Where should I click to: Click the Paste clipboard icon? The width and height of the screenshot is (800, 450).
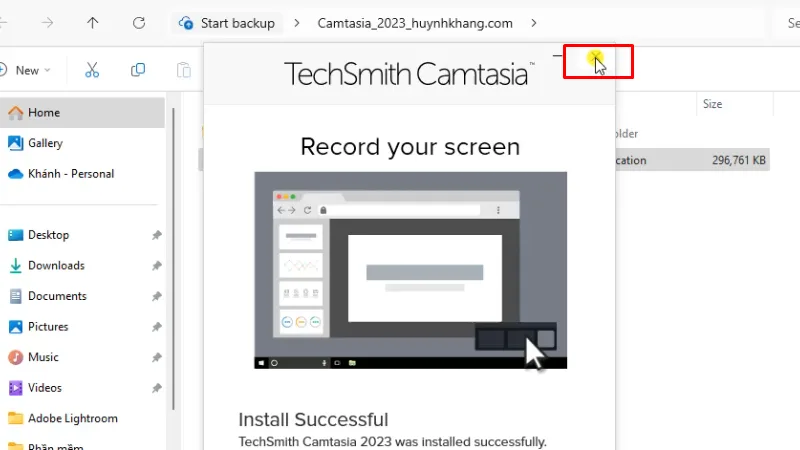click(184, 70)
